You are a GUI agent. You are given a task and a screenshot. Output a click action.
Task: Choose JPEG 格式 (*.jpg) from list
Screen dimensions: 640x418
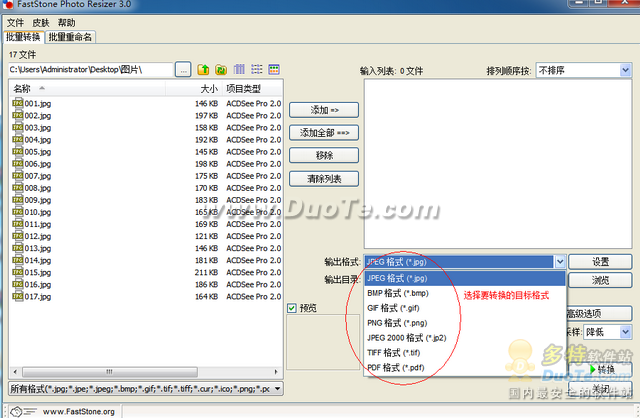tap(464, 278)
